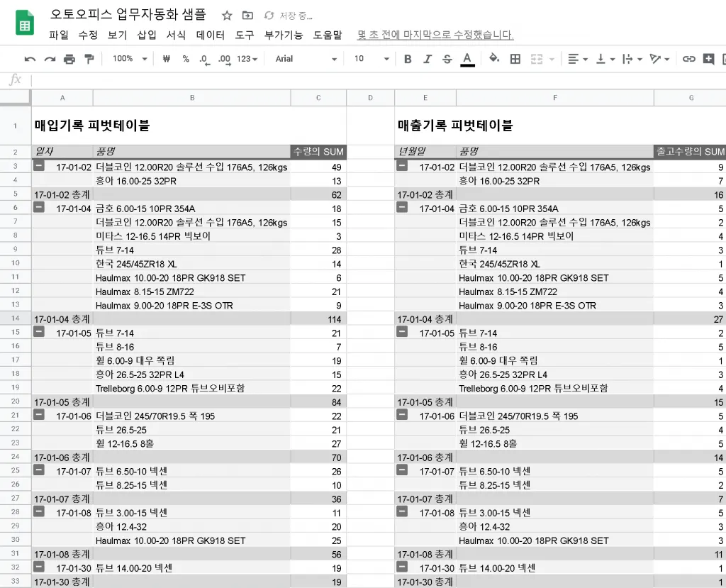The width and height of the screenshot is (726, 588).
Task: Collapse the 17-01-08 group in 매입기록 table
Action: coord(39,511)
